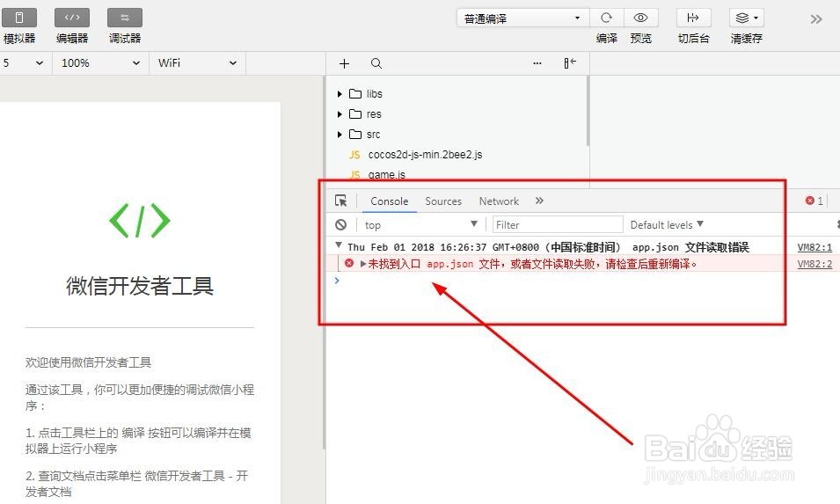Expand the res folder
Viewport: 840px width, 504px height.
click(x=340, y=114)
